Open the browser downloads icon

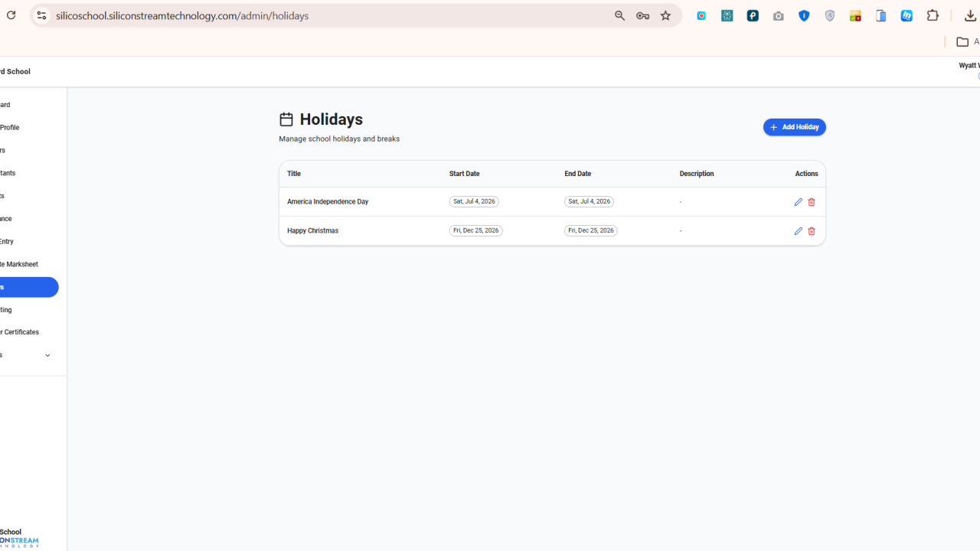coord(969,15)
